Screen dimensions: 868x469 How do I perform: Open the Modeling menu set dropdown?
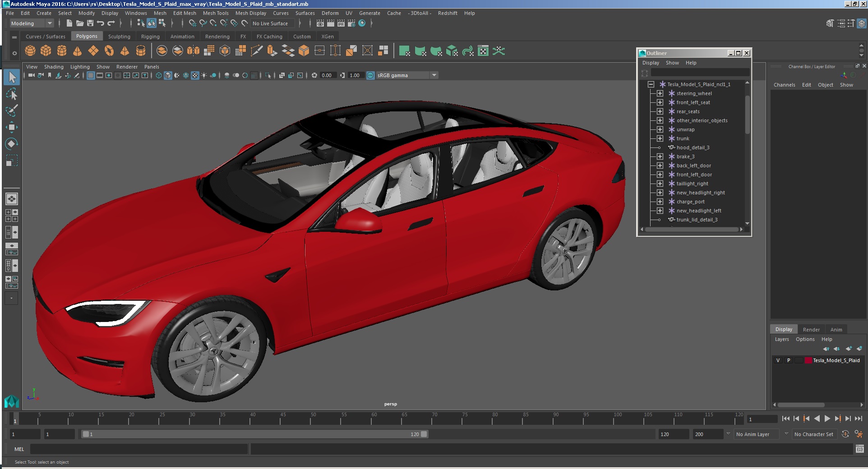point(32,23)
